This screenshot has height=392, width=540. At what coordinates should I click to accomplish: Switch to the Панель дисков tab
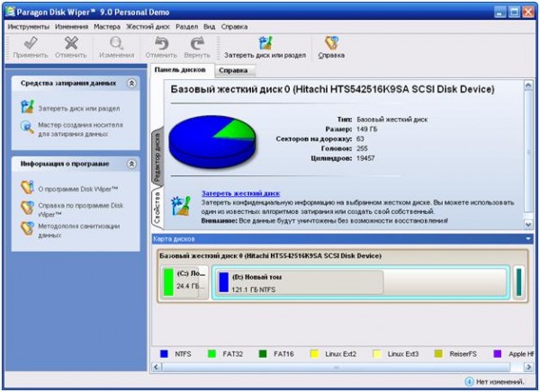[x=180, y=70]
